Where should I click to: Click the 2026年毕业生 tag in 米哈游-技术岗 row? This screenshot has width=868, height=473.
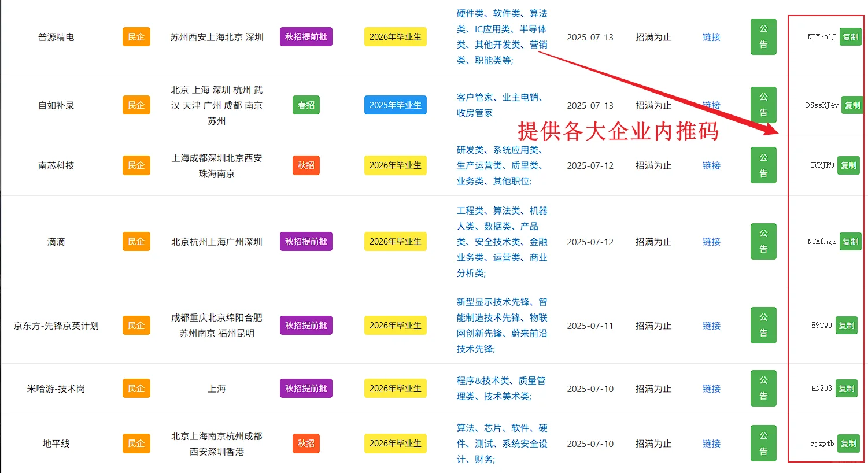(396, 389)
